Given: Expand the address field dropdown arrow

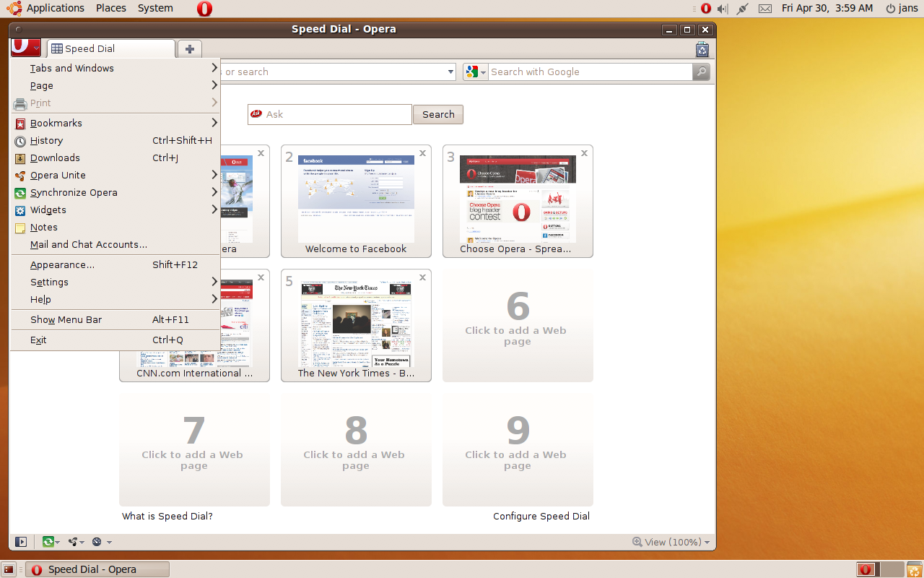Looking at the screenshot, I should point(450,72).
